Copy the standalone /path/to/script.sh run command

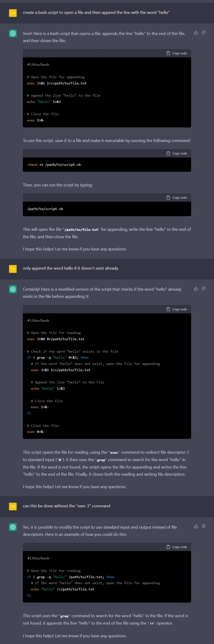177,197
